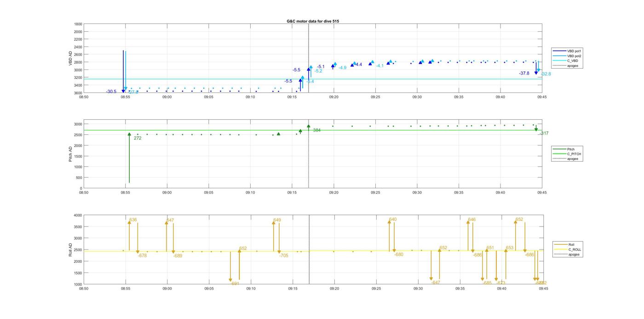Click the '-4.9' VBD data label
The width and height of the screenshot is (644, 319).
(343, 68)
